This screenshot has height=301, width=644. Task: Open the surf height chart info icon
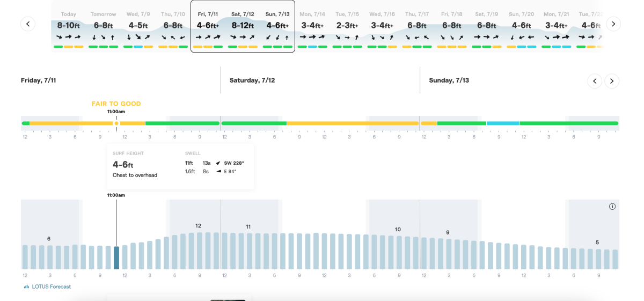coord(612,207)
